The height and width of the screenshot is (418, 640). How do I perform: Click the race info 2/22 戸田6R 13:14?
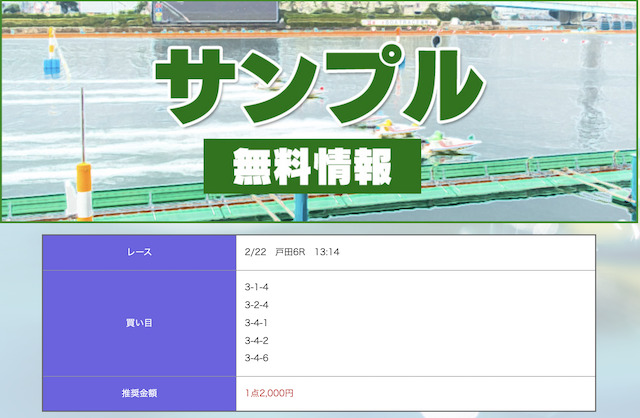coord(292,252)
